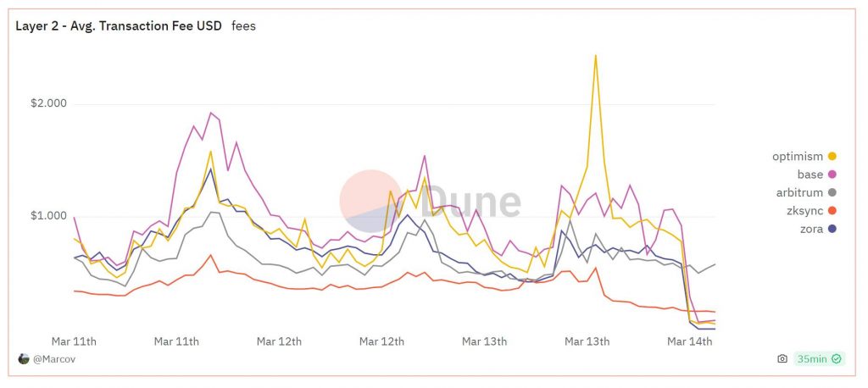Click the 35min refresh status badge
Screen dimensions: 868x388
pos(820,358)
